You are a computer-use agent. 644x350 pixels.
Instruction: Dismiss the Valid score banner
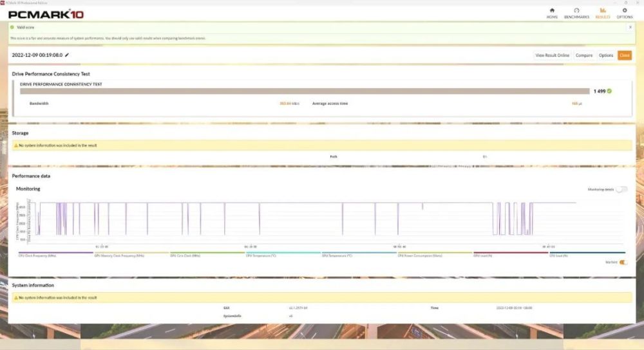630,28
